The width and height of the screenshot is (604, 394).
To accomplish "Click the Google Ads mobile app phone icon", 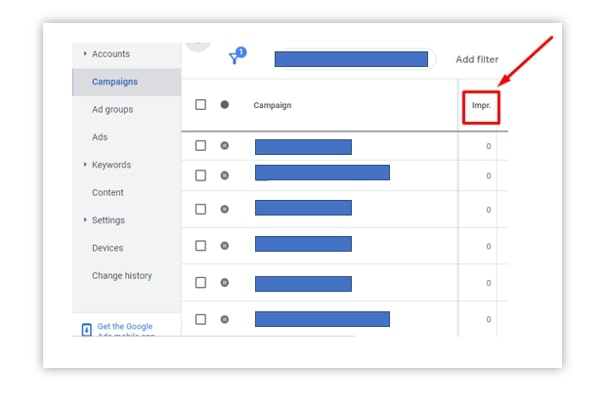I will [87, 330].
